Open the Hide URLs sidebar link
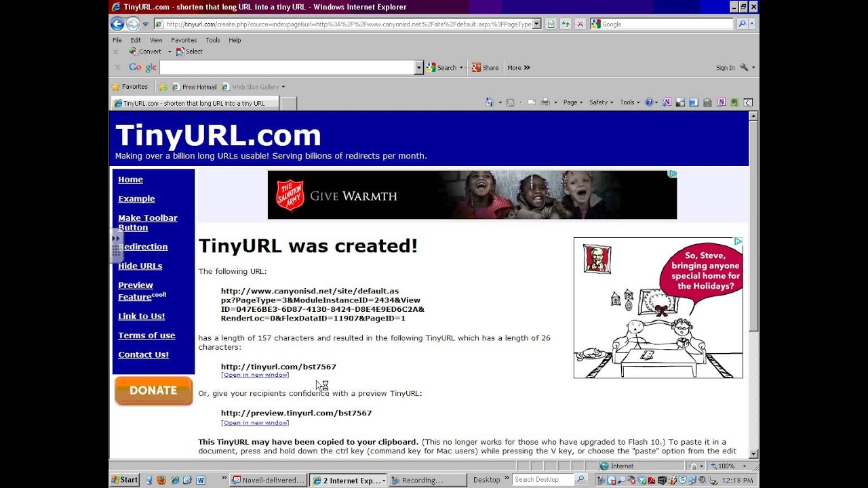Image resolution: width=868 pixels, height=488 pixels. click(x=140, y=266)
